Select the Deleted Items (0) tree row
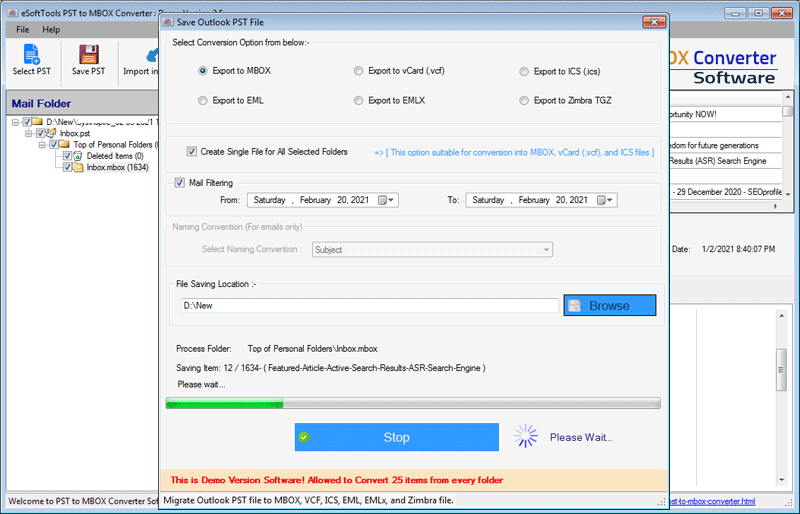Viewport: 800px width, 514px height. (115, 156)
